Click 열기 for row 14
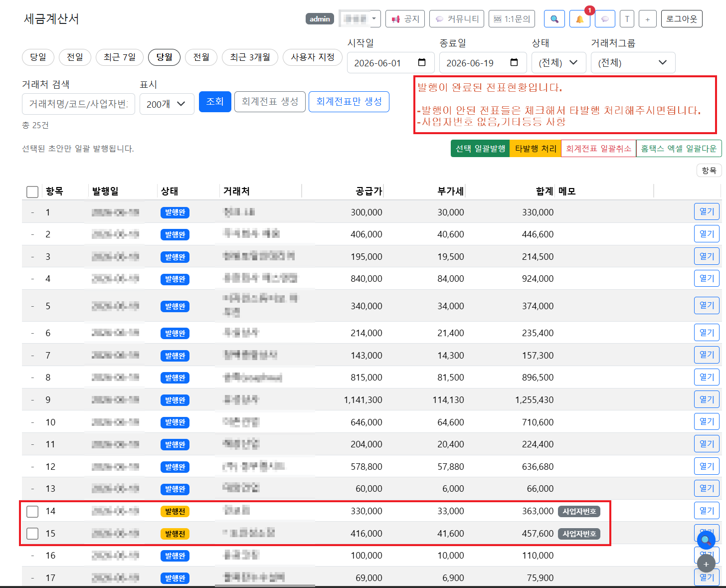Viewport: 726px width, 588px height. tap(707, 511)
